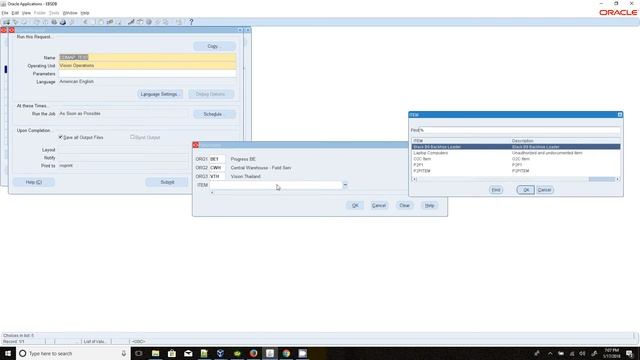
Task: Close the Parameters window via red icon
Action: point(196,145)
